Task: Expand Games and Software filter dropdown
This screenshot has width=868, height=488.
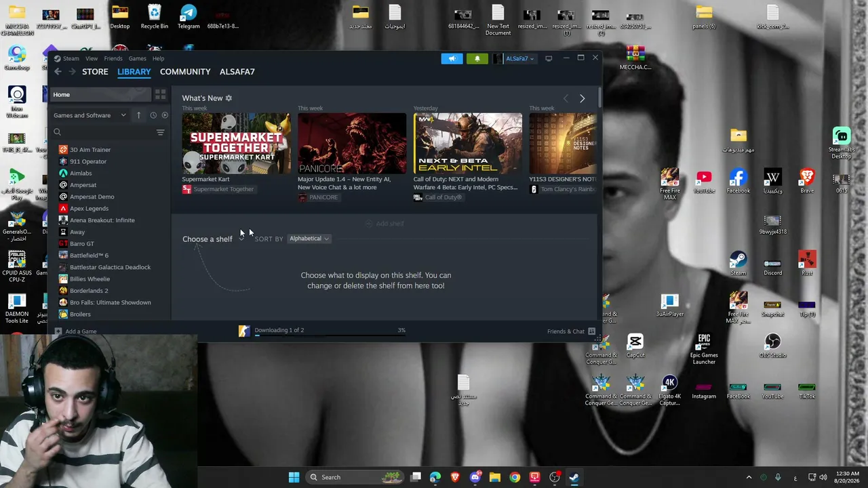Action: (x=90, y=115)
